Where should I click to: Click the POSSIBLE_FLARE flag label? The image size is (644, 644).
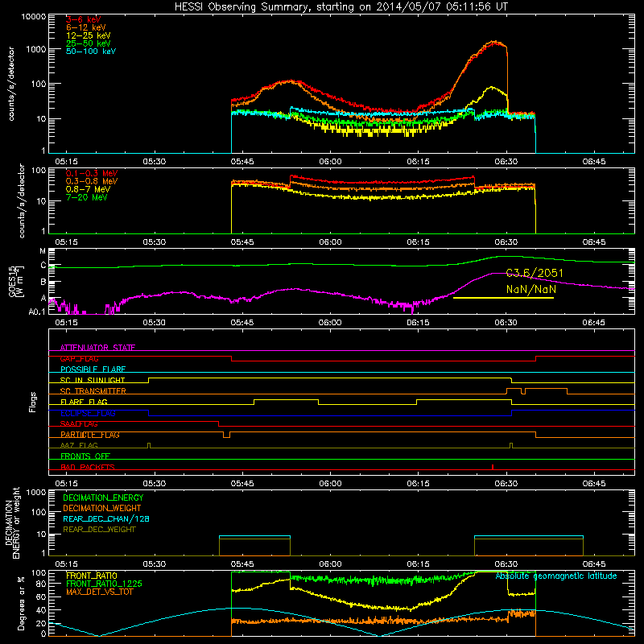(x=93, y=369)
